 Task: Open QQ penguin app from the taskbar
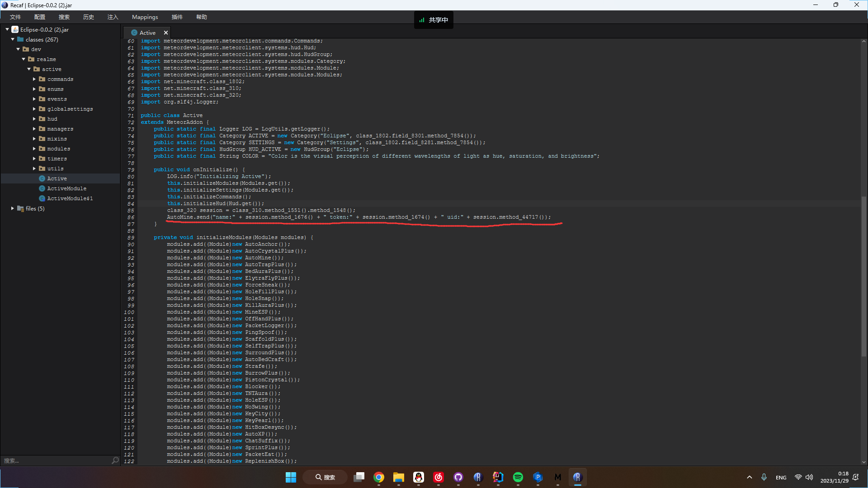pos(419,477)
